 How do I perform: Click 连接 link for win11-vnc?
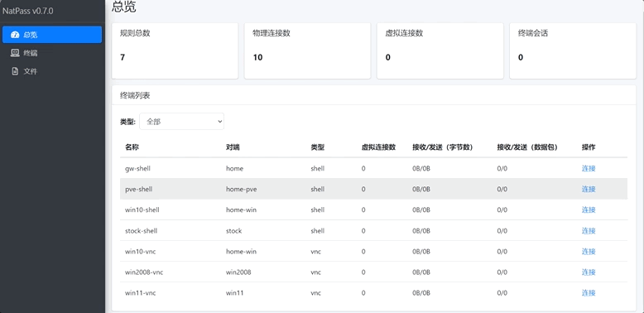[589, 293]
